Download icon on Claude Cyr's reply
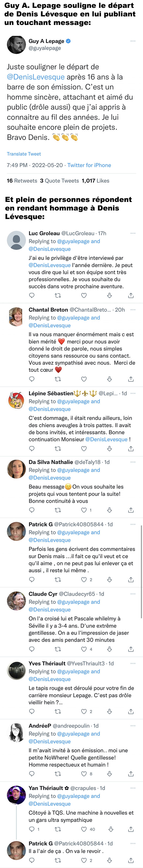This screenshot has height=868, width=143. tap(110, 649)
